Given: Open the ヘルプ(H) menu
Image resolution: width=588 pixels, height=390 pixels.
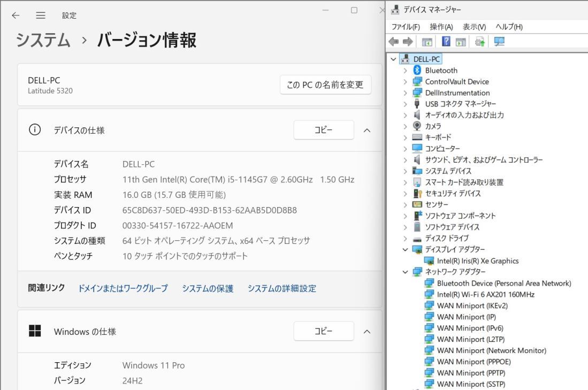Looking at the screenshot, I should pos(509,27).
